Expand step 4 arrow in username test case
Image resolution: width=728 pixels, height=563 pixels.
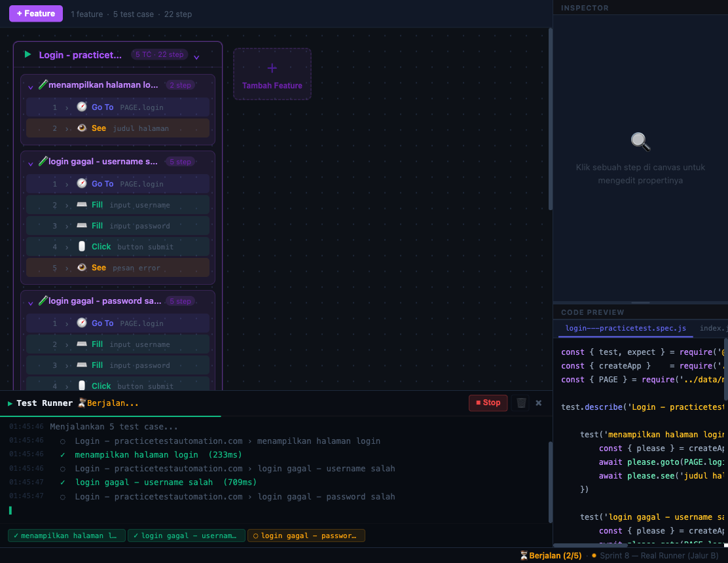[67, 247]
